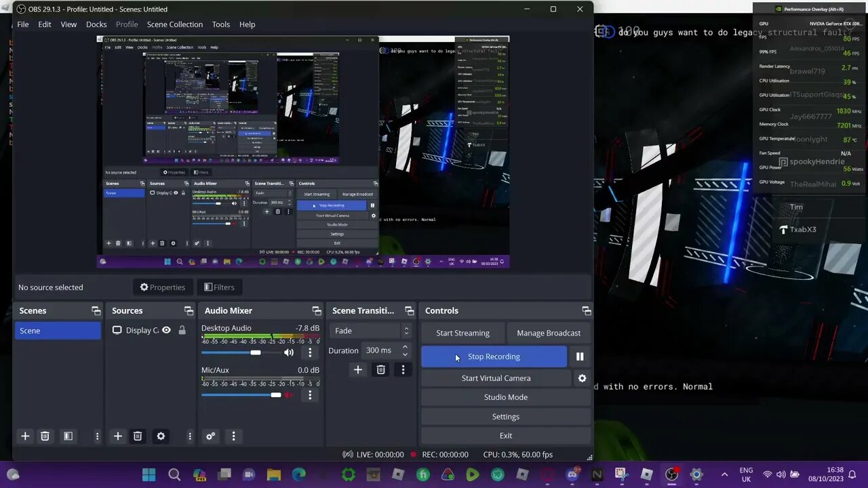Enable Studio Mode
The image size is (868, 488).
(x=506, y=397)
